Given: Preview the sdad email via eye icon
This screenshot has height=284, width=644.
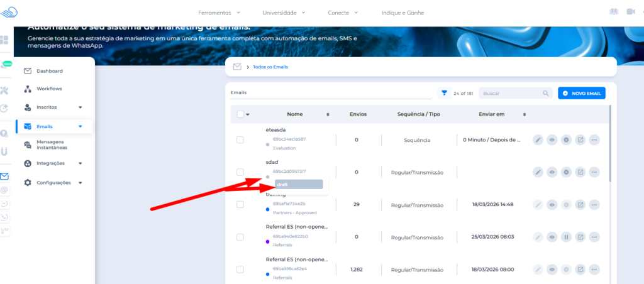Looking at the screenshot, I should coord(552,172).
